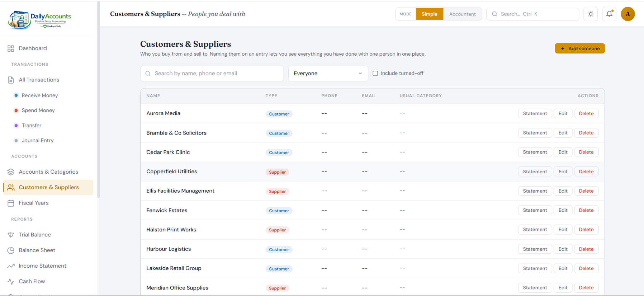This screenshot has height=296, width=644.
Task: Click the NAME column header
Action: pos(153,96)
